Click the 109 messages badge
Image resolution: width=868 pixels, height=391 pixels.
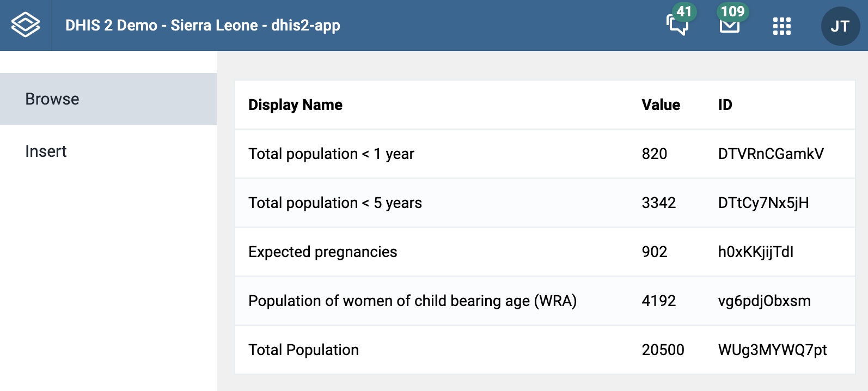coord(732,11)
